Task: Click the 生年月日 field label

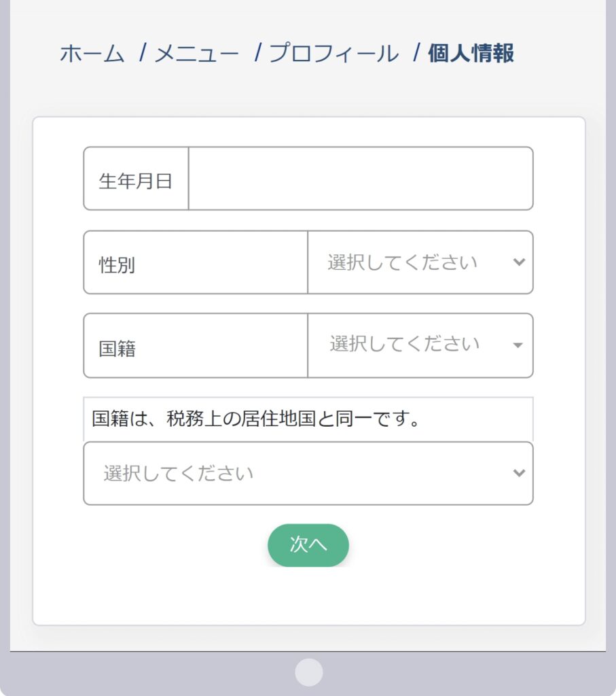Action: point(136,181)
